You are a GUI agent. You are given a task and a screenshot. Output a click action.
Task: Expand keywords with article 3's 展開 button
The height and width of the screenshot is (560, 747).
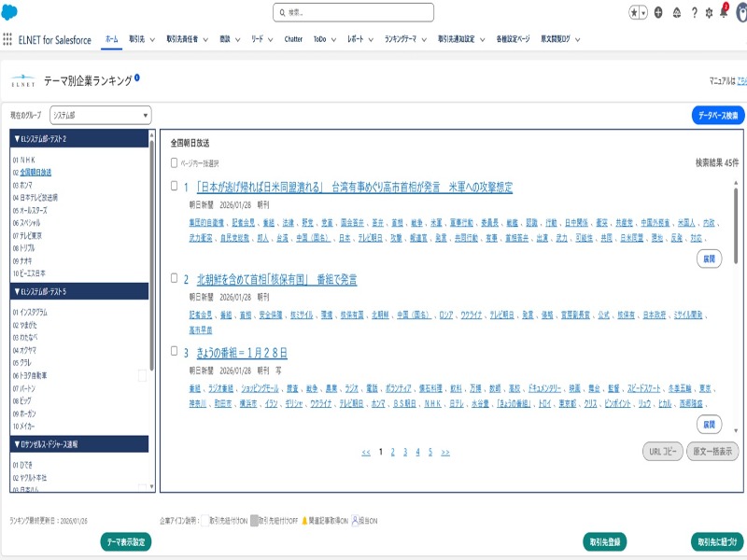pyautogui.click(x=709, y=425)
